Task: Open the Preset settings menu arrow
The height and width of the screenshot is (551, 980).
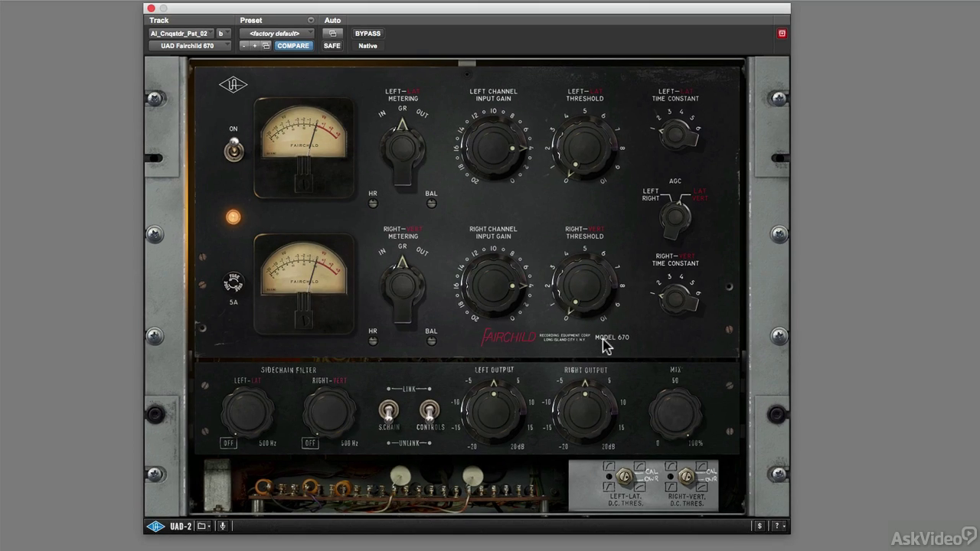Action: point(311,20)
